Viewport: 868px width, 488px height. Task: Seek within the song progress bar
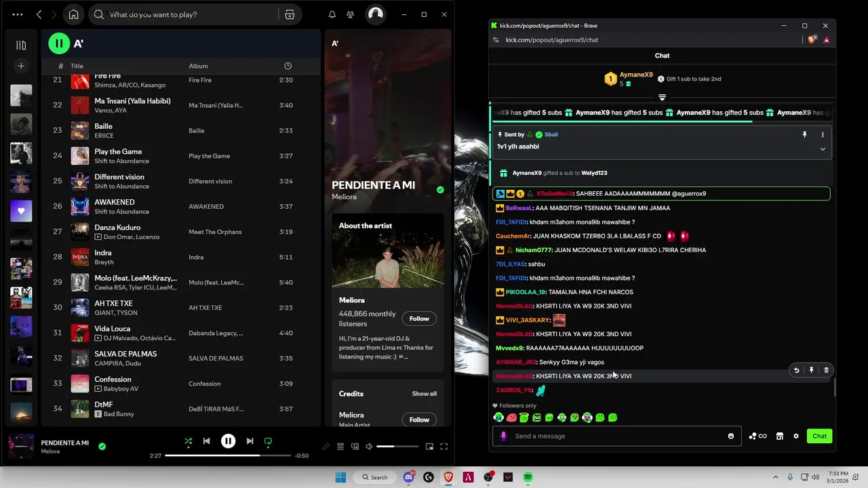click(228, 455)
